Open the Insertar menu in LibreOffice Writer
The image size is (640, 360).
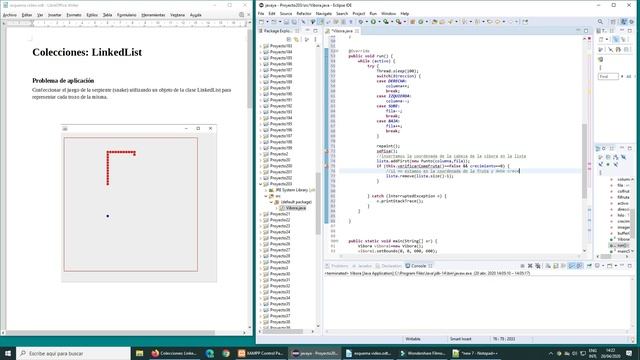(x=55, y=15)
